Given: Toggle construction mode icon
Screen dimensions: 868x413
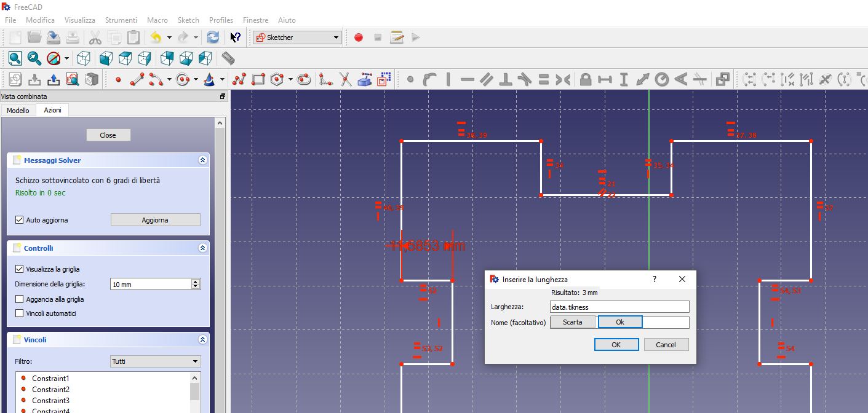Looking at the screenshot, I should (384, 79).
